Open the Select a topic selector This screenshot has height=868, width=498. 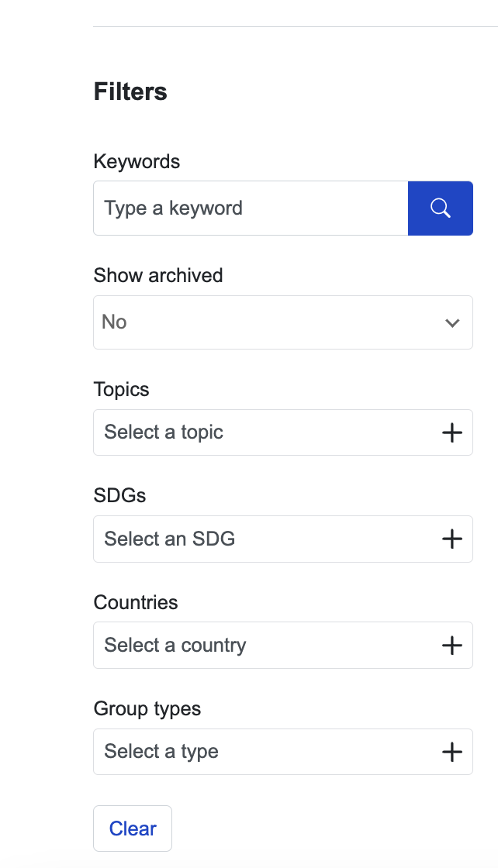point(283,432)
